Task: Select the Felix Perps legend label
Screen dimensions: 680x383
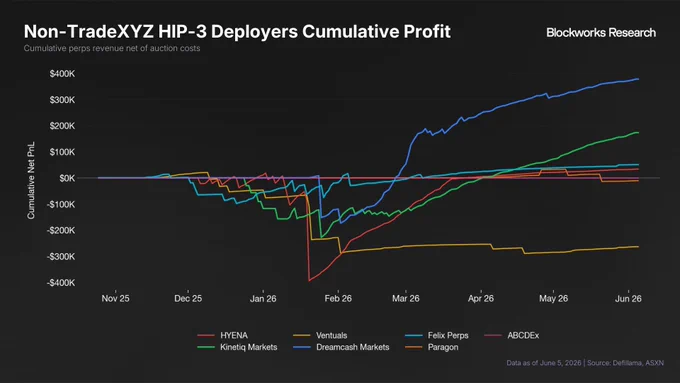Action: pos(448,336)
